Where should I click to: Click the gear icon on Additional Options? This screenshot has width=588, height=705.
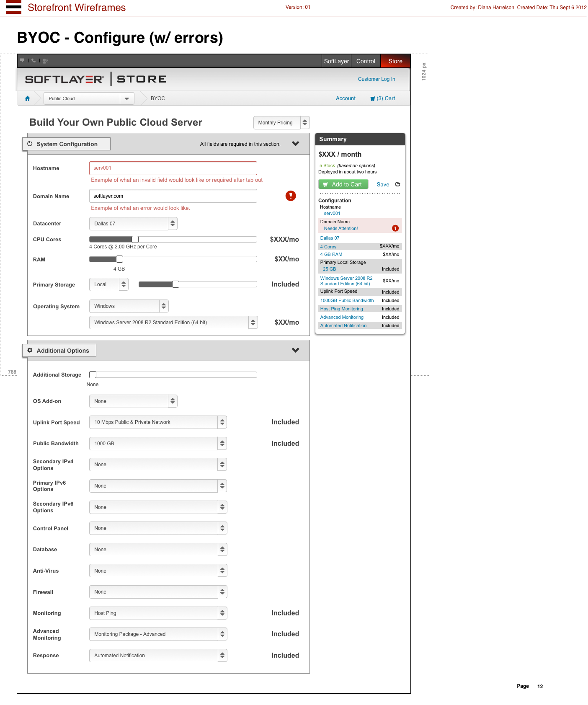30,350
